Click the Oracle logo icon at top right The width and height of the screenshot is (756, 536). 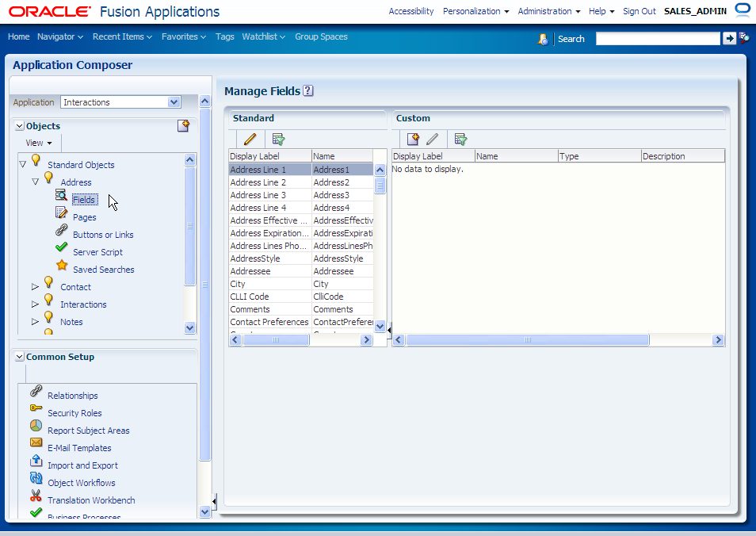tap(743, 10)
